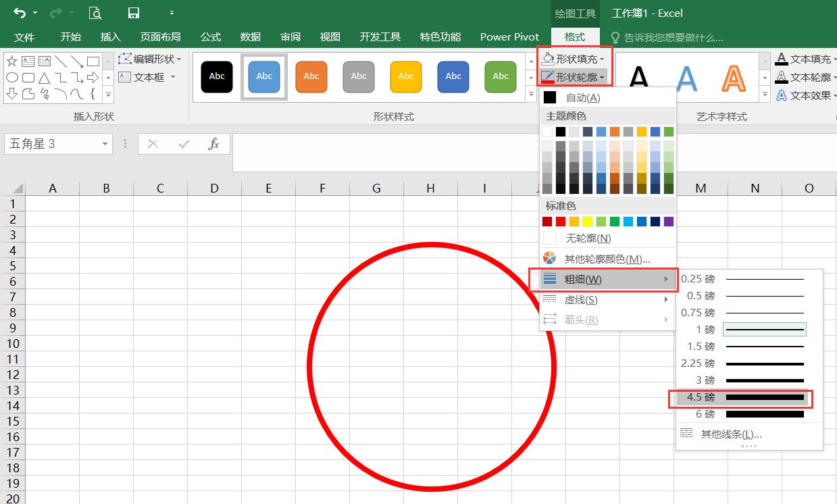Switch to the 开发工具 ribbon tab
837x504 pixels.
pos(380,37)
